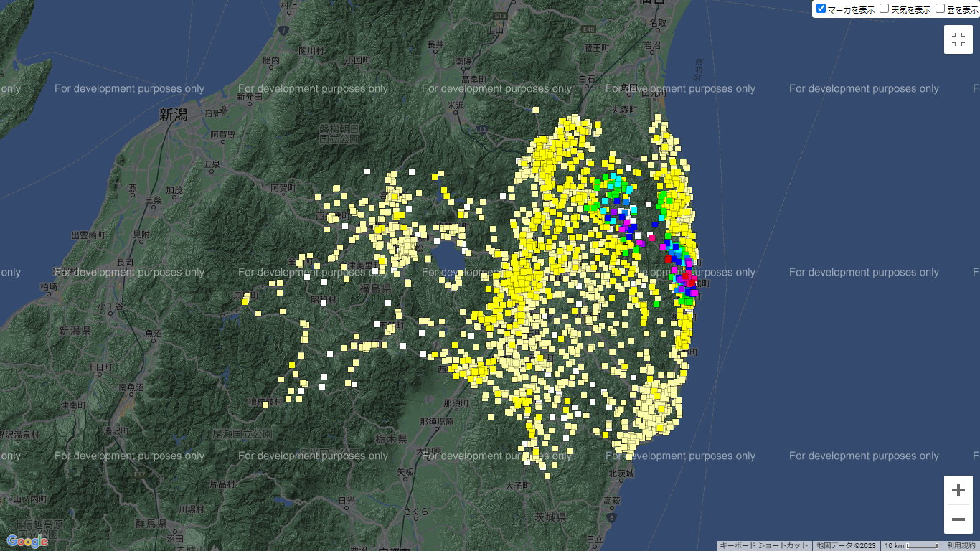Open the 利用規約 link

click(961, 546)
